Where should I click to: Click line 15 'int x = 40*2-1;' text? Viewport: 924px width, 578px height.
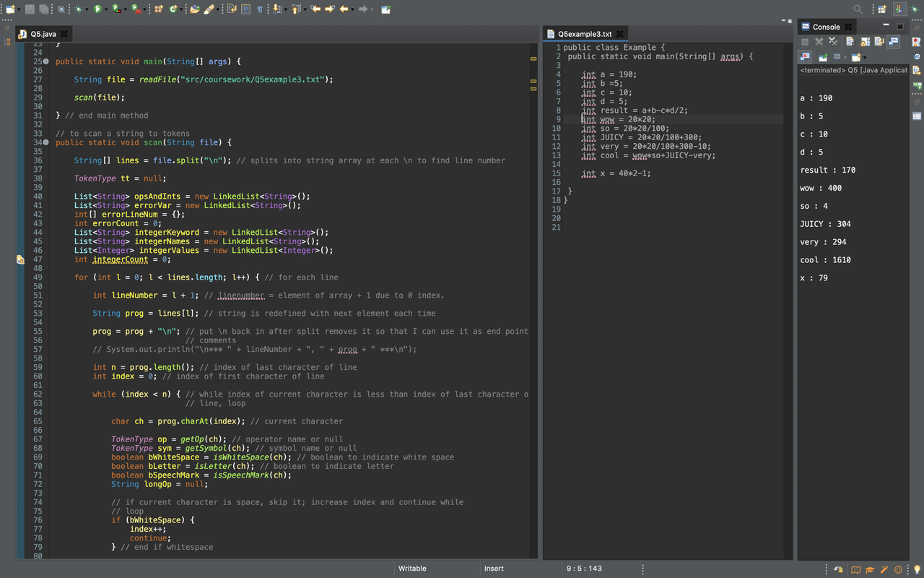click(x=616, y=173)
